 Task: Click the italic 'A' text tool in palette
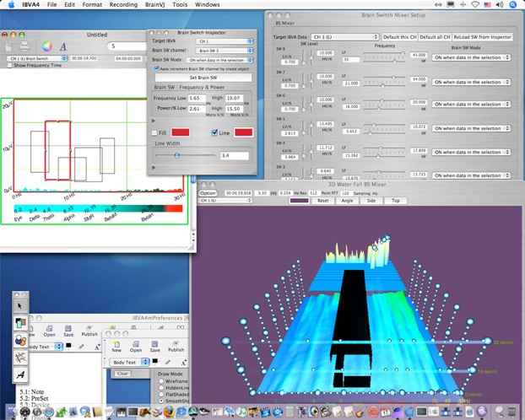click(x=21, y=374)
